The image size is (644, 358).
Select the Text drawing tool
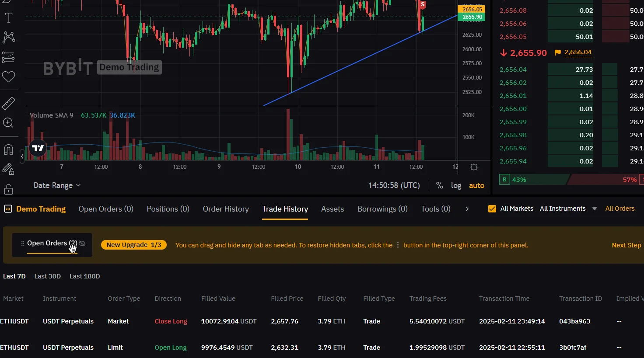[x=8, y=18]
